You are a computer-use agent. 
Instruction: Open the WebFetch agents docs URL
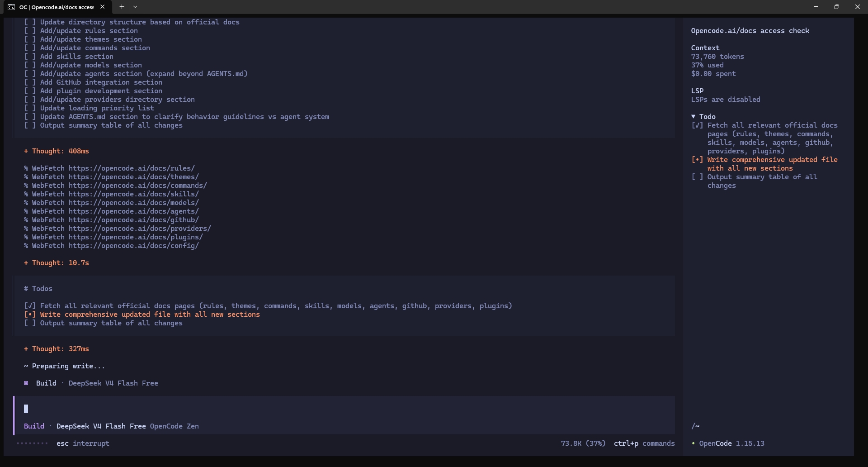134,211
